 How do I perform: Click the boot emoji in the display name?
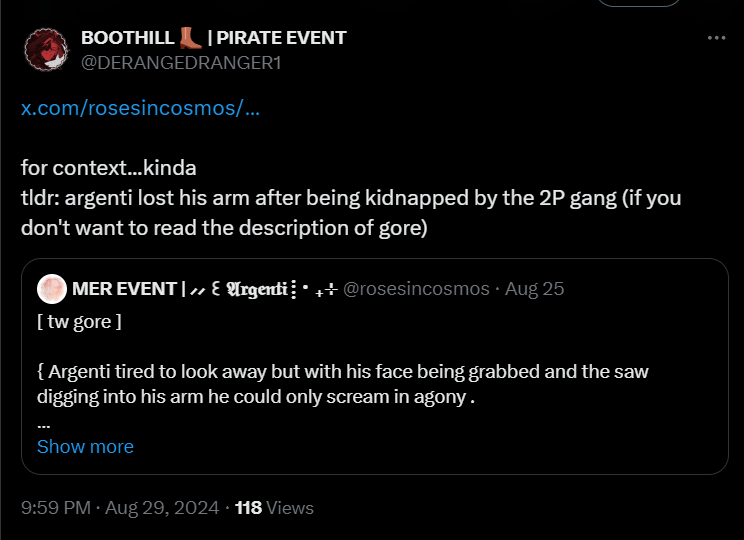click(190, 38)
